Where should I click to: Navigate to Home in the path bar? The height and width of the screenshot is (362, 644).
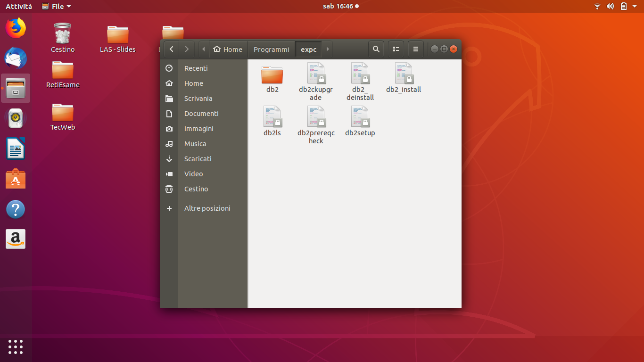(228, 49)
